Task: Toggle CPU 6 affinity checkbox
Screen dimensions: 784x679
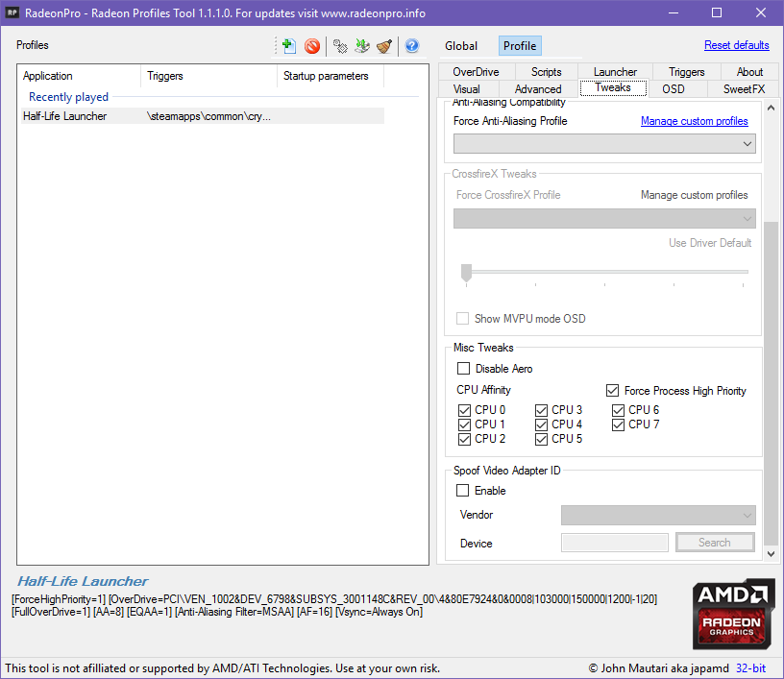Action: pyautogui.click(x=619, y=410)
